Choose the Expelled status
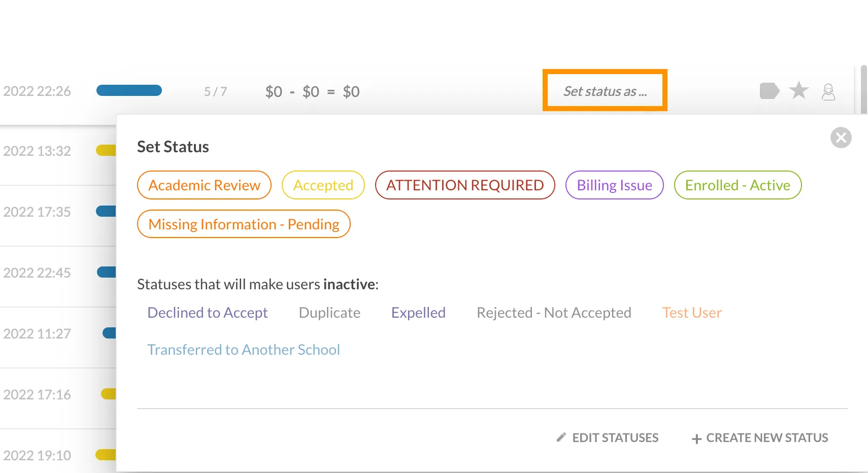 tap(418, 313)
